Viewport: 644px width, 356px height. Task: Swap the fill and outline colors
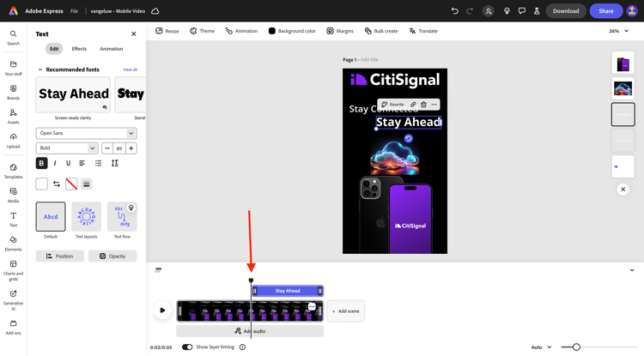tap(57, 184)
